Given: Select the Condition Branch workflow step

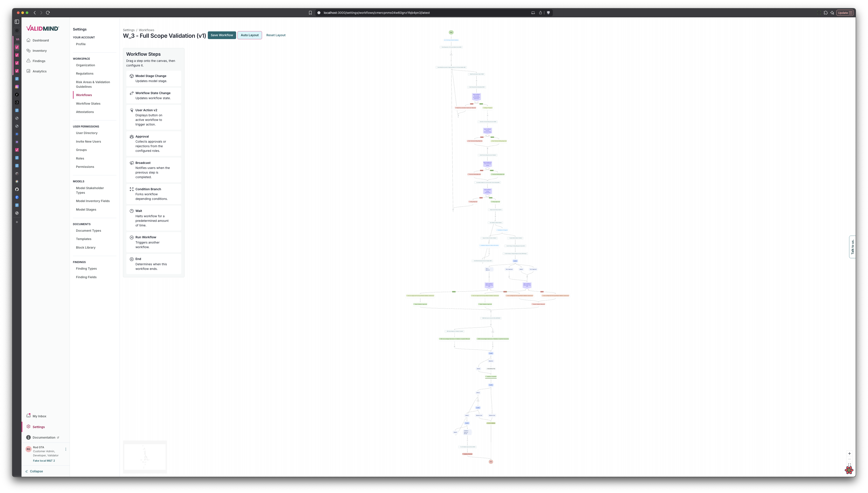Looking at the screenshot, I should coord(154,194).
